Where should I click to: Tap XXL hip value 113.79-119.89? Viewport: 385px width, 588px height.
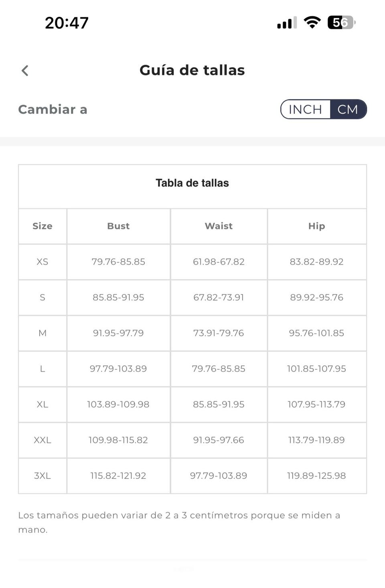316,440
